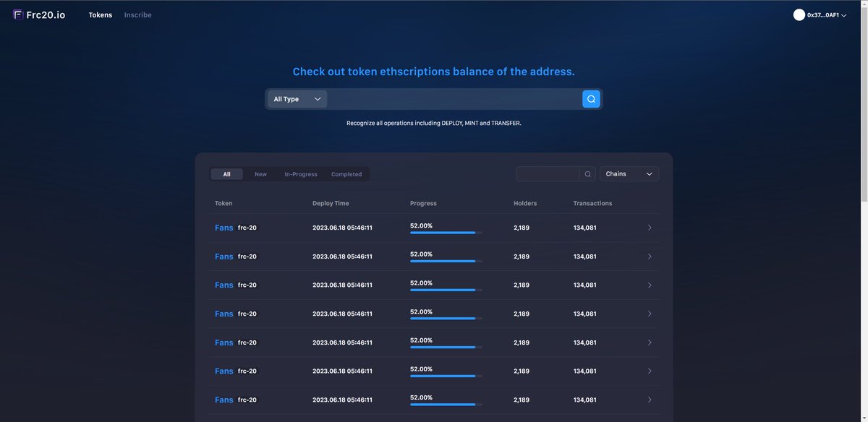Click the blue address search button
This screenshot has height=422, width=868.
click(x=591, y=99)
